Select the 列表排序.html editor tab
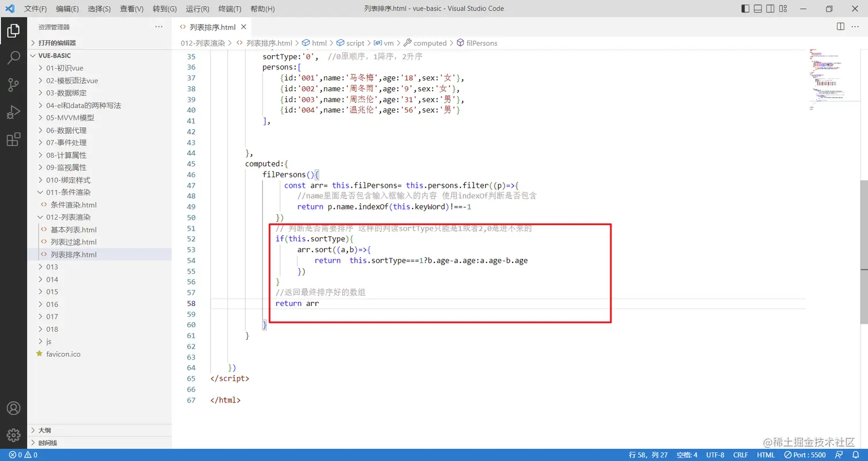868x461 pixels. 212,27
